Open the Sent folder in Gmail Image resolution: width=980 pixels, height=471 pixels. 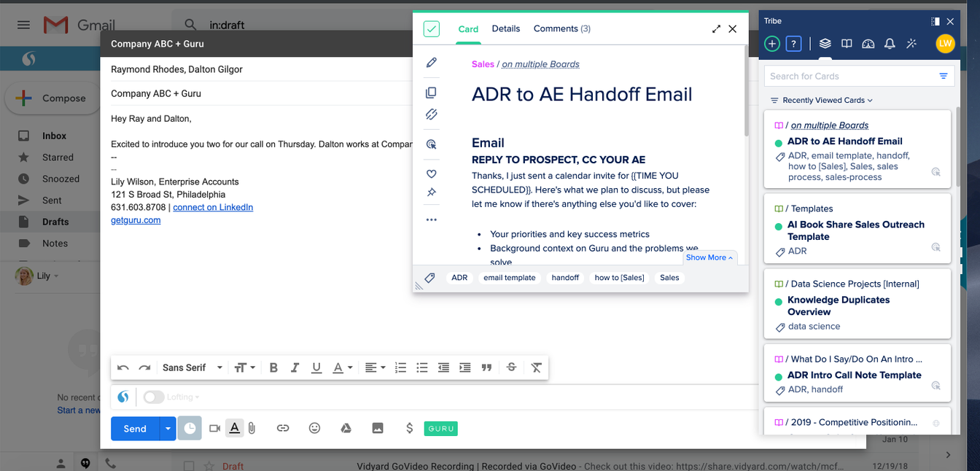(x=52, y=200)
